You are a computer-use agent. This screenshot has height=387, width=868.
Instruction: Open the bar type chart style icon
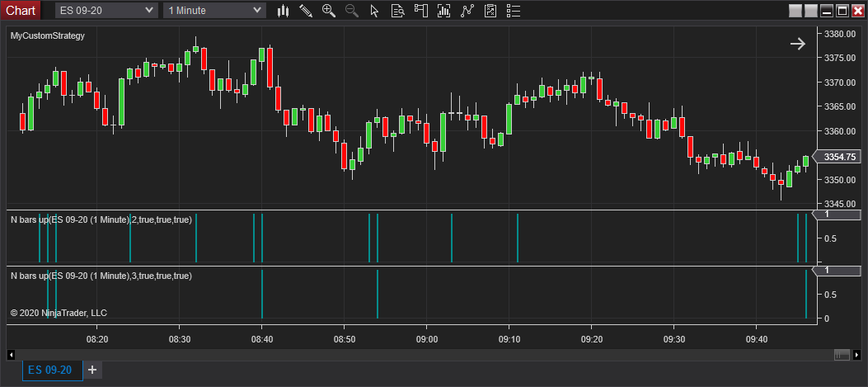[283, 11]
